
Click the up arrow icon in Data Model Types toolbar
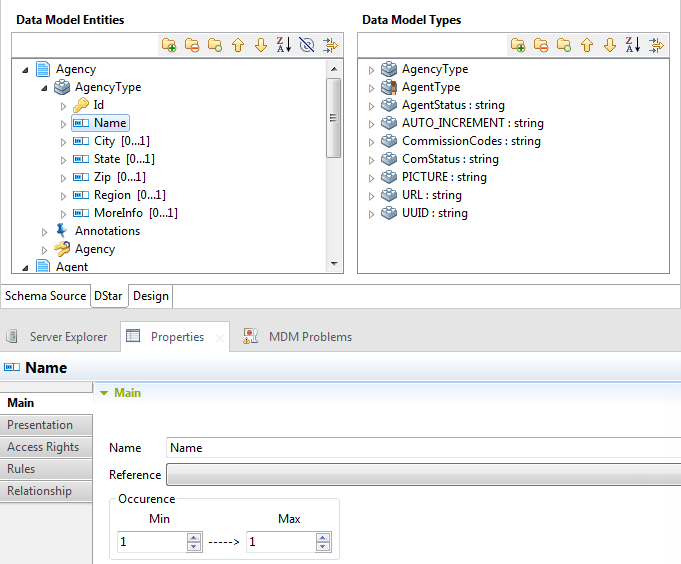coord(587,45)
